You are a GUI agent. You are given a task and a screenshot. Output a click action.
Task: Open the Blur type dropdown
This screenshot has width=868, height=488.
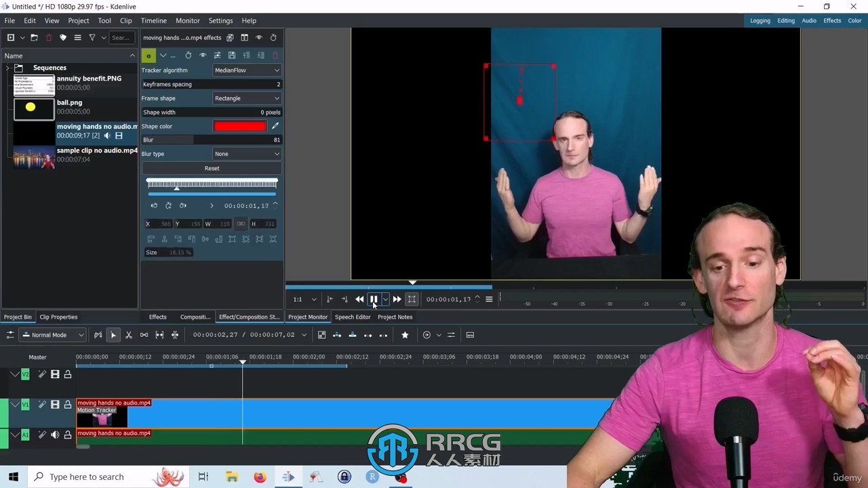[x=247, y=154]
